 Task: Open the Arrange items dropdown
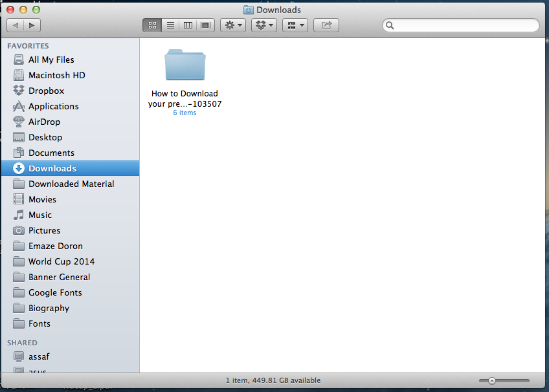tap(295, 25)
